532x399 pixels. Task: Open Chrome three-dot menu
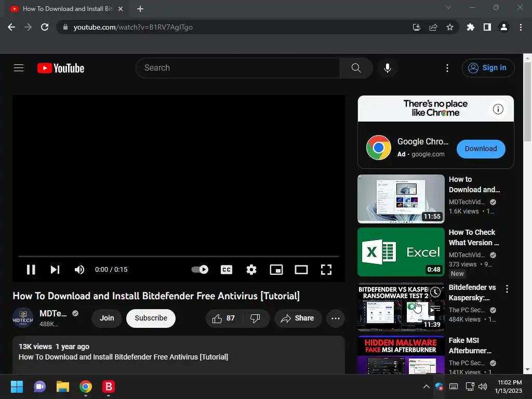(521, 27)
